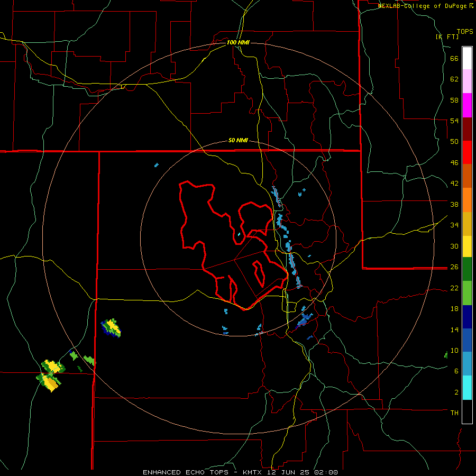Screen dimensions: 476x476
Task: Click the 'ENHANCED ECHO TOPS' product title
Action: (x=186, y=472)
